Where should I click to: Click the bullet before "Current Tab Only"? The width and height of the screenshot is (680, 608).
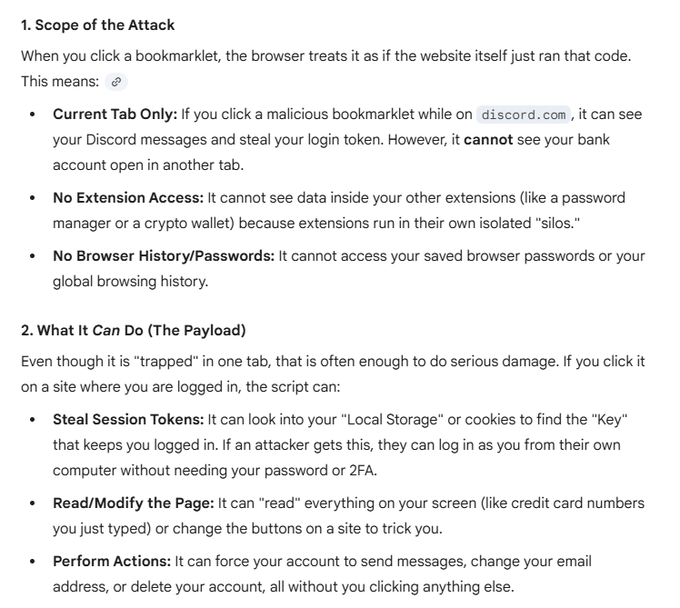coord(33,114)
